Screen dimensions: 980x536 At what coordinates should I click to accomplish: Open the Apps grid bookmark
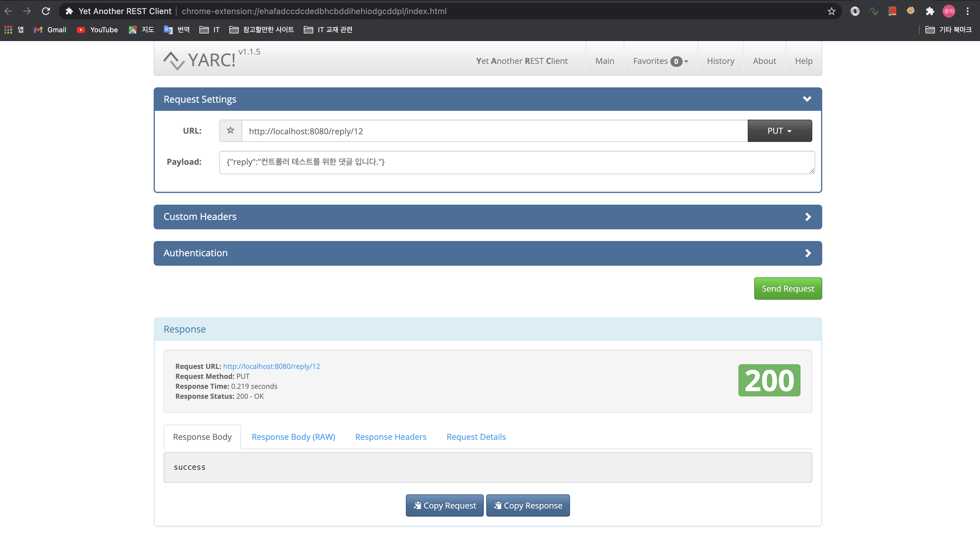pos(14,29)
